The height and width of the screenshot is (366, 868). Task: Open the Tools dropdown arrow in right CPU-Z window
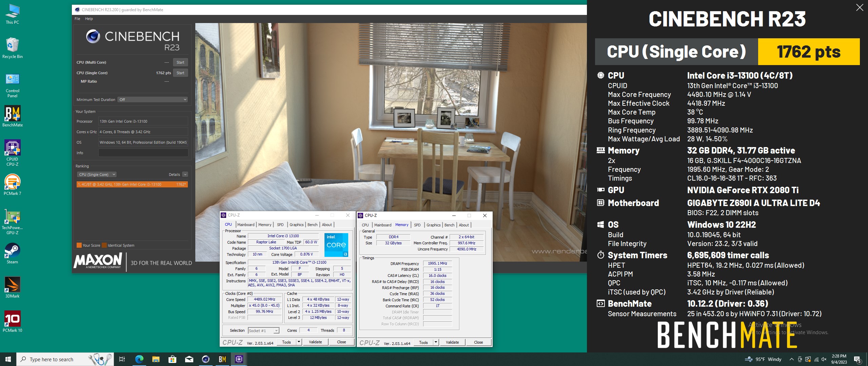436,342
